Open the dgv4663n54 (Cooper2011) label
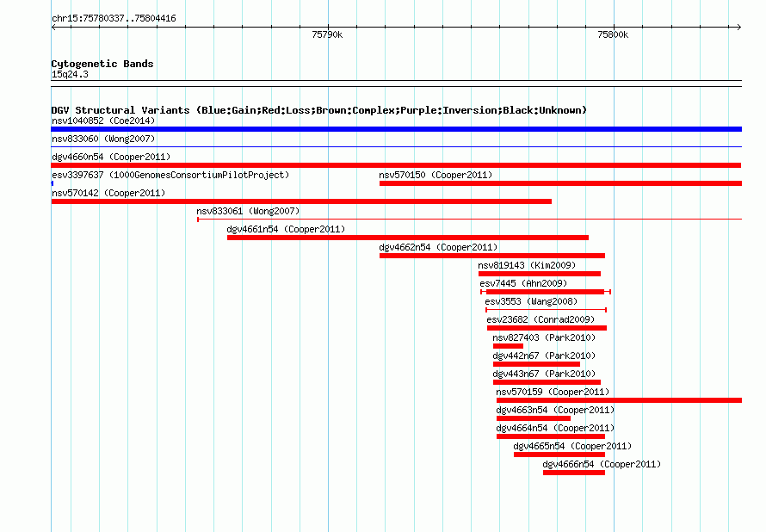 (x=555, y=410)
